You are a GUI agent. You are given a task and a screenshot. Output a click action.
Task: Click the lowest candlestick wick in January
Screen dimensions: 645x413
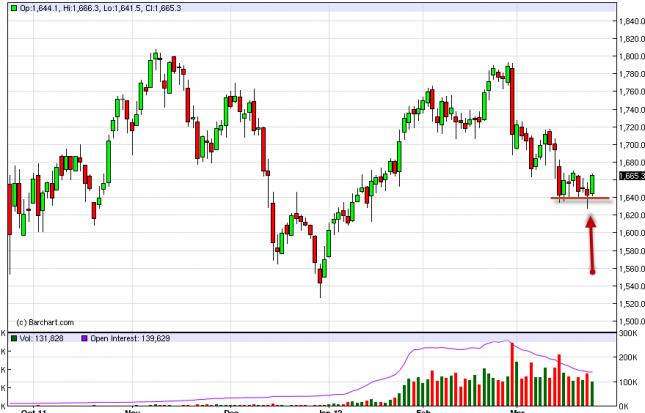[320, 292]
